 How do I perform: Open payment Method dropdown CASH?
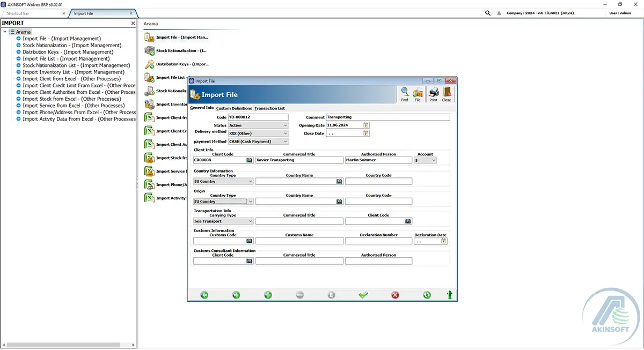click(x=258, y=142)
